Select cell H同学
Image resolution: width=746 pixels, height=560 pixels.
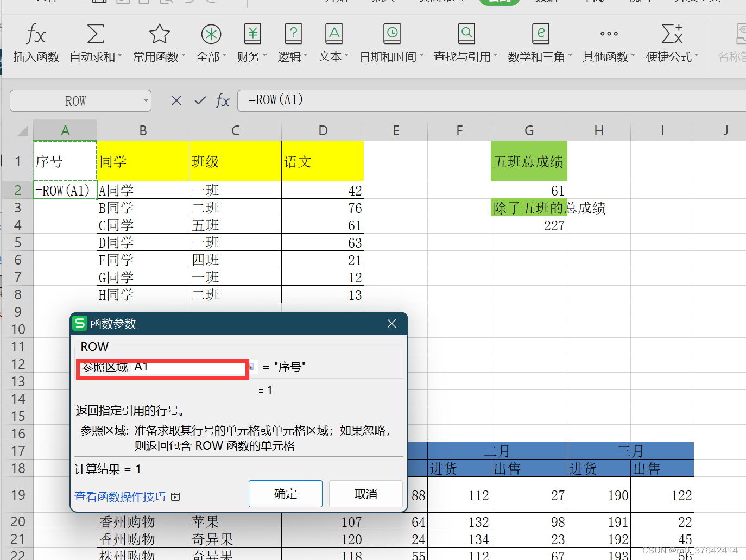[x=143, y=294]
